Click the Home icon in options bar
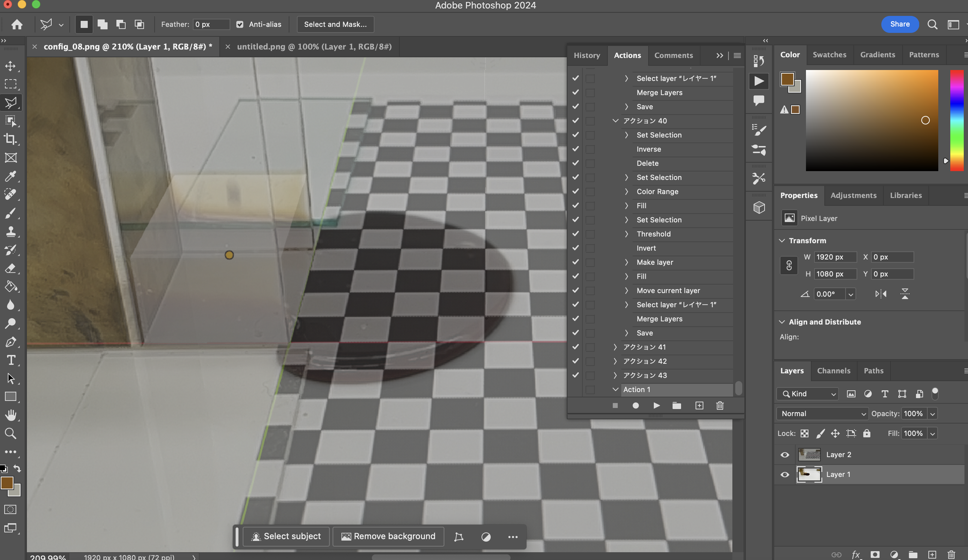This screenshot has width=968, height=560. tap(17, 24)
